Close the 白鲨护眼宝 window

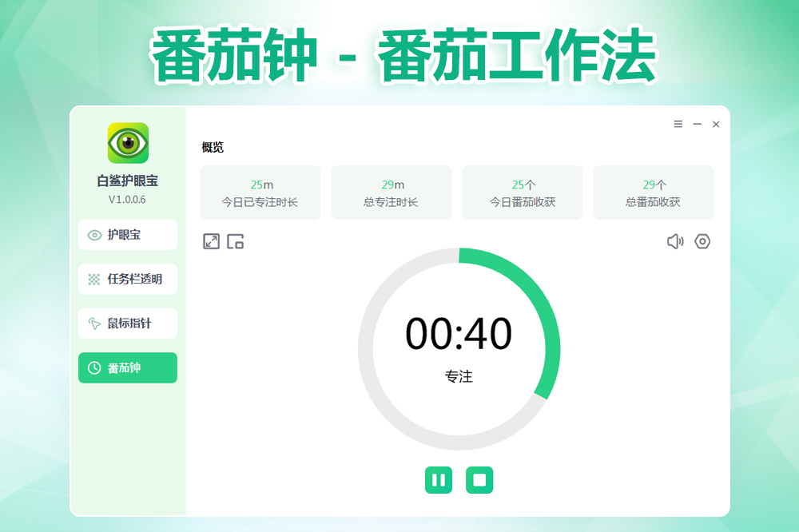pyautogui.click(x=716, y=124)
